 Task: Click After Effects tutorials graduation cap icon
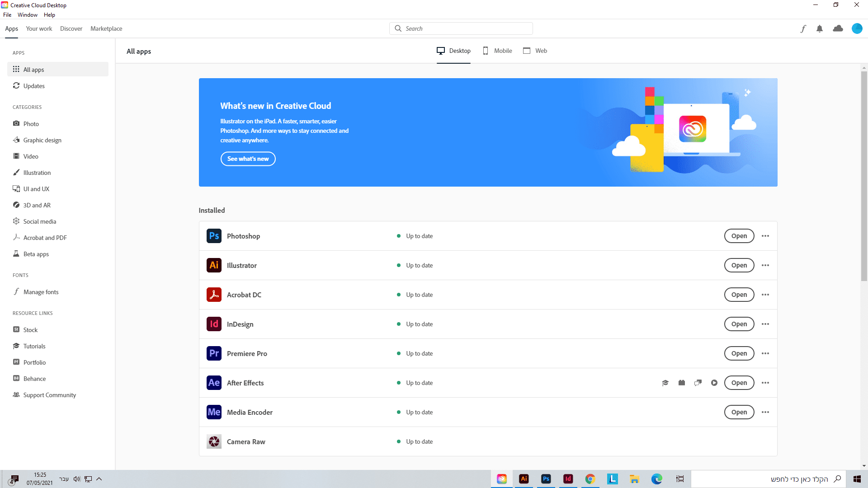coord(665,383)
